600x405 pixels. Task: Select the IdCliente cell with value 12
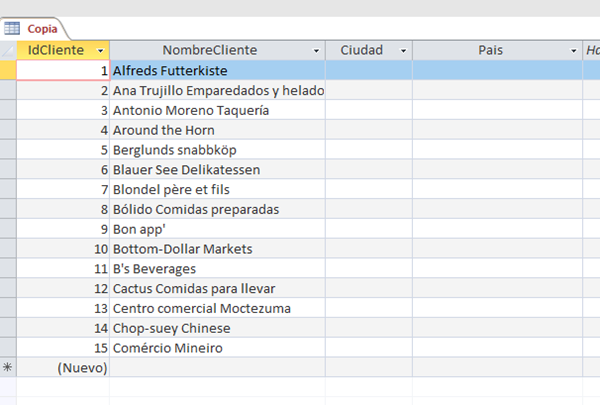(62, 289)
